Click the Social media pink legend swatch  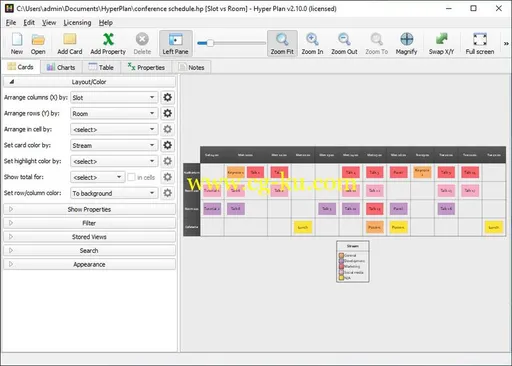coord(341,272)
